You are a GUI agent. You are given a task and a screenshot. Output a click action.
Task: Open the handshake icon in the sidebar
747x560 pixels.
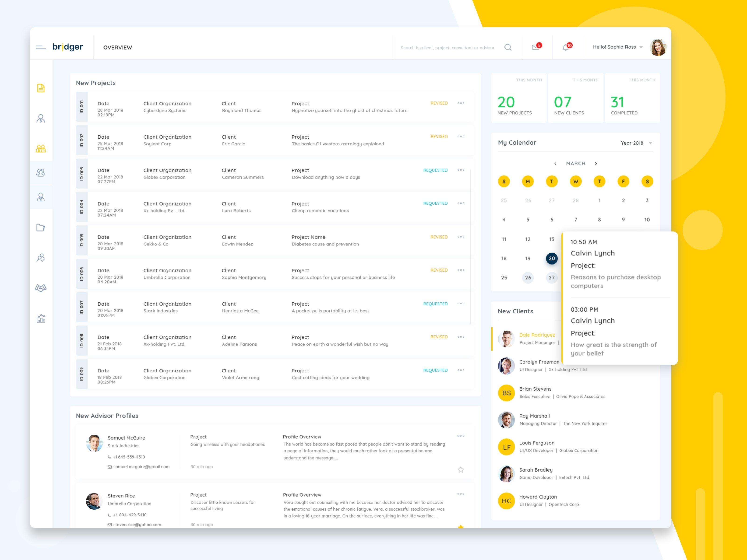click(41, 288)
